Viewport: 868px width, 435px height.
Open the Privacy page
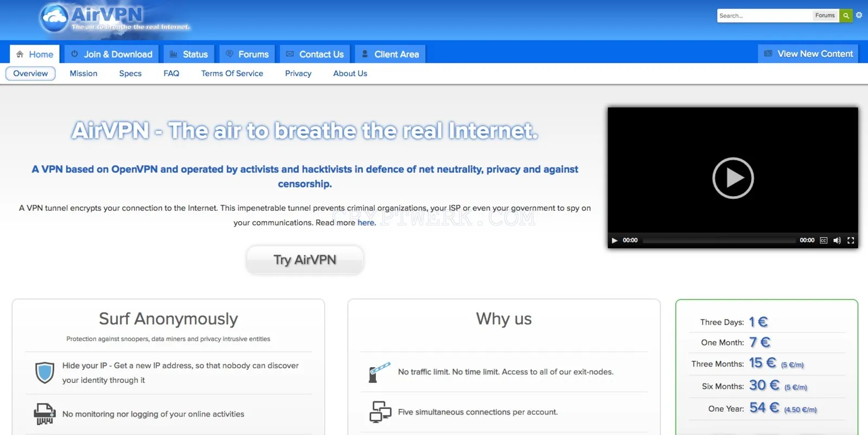coord(298,73)
